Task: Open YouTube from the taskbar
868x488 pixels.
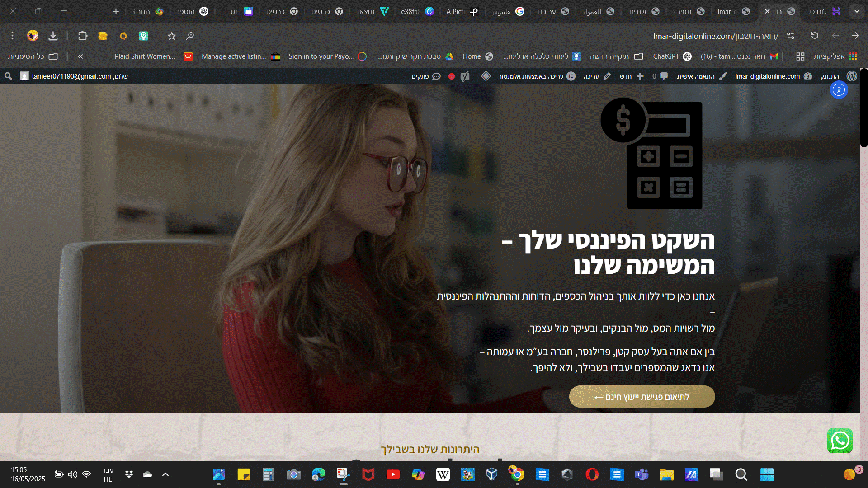Action: 393,474
